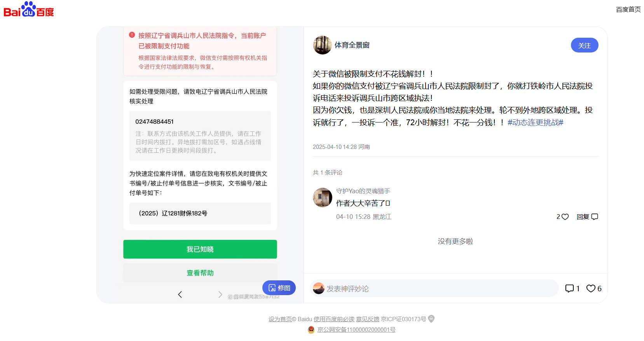This screenshot has width=644, height=341.
Task: Open the 体育全景窗 author name
Action: [352, 45]
